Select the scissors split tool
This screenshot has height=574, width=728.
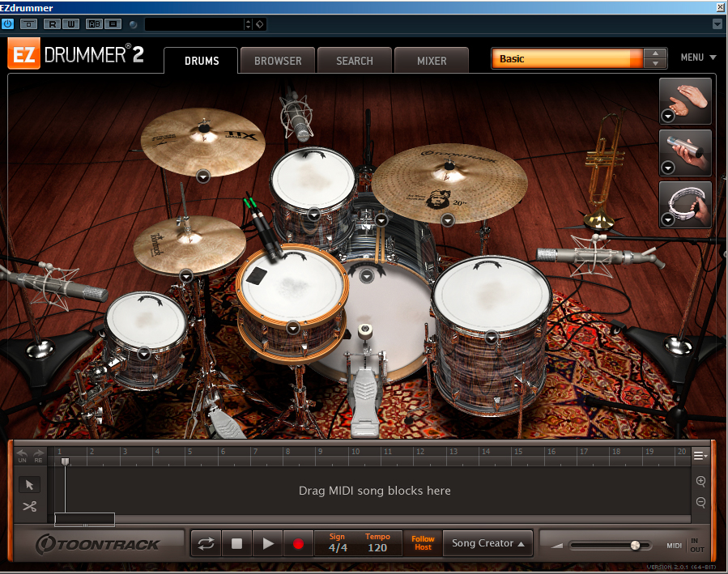(x=30, y=506)
